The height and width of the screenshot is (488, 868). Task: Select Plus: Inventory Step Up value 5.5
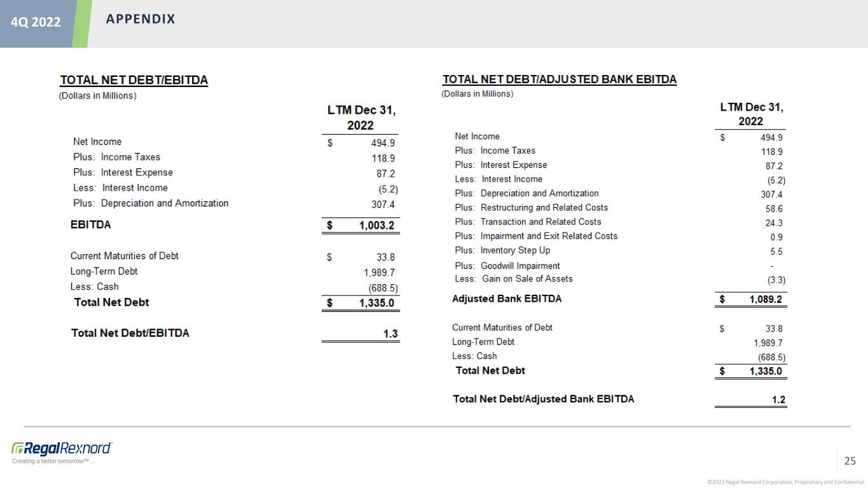click(x=776, y=251)
